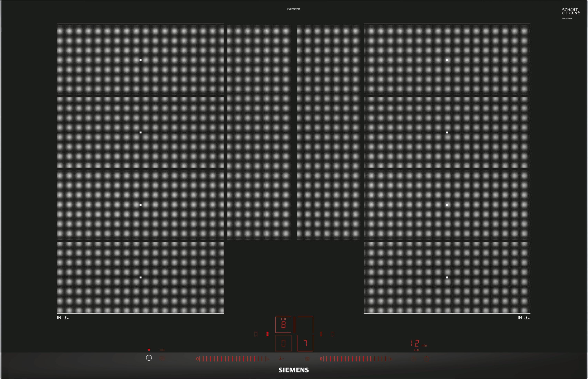Viewport: 588px width, 379px height.
Task: Toggle the far-right flex zone extension symbol
Action: [333, 334]
